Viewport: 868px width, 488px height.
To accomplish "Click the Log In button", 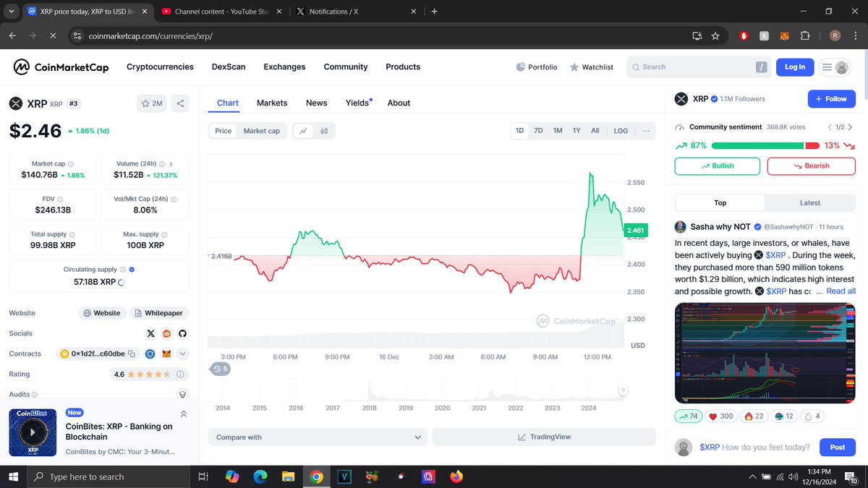I will [795, 67].
